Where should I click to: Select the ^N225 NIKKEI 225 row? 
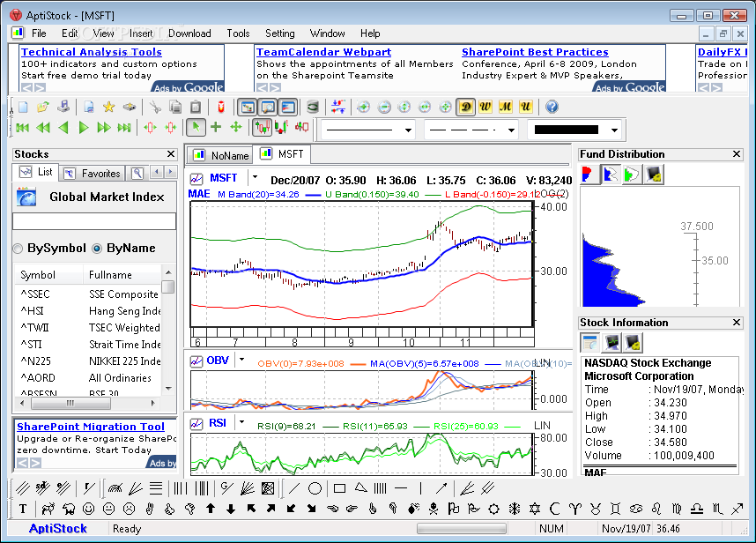coord(89,361)
